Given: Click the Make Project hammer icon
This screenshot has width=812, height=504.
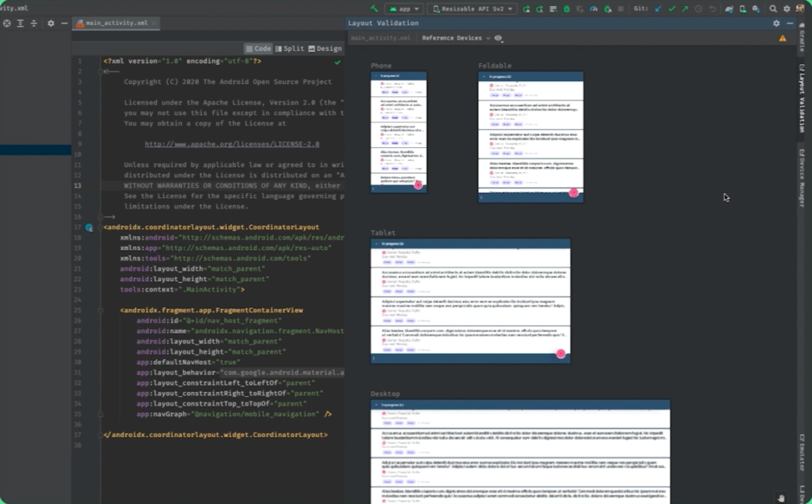Looking at the screenshot, I should pos(374,9).
